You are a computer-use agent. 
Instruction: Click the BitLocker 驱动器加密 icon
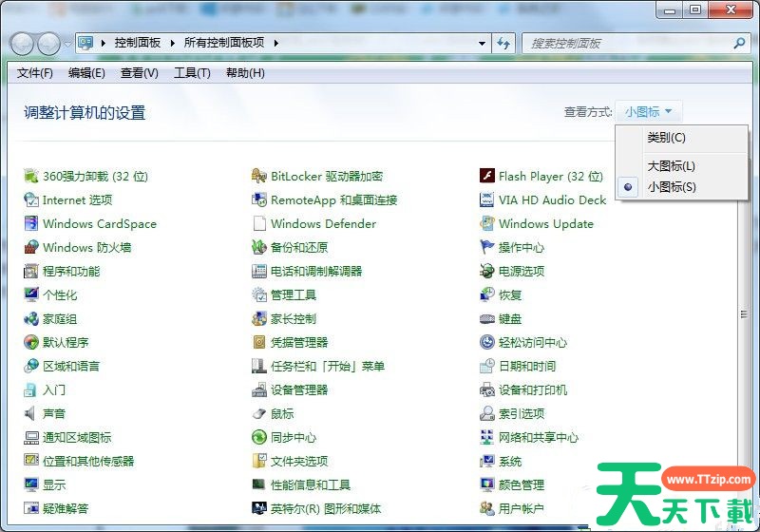click(259, 177)
